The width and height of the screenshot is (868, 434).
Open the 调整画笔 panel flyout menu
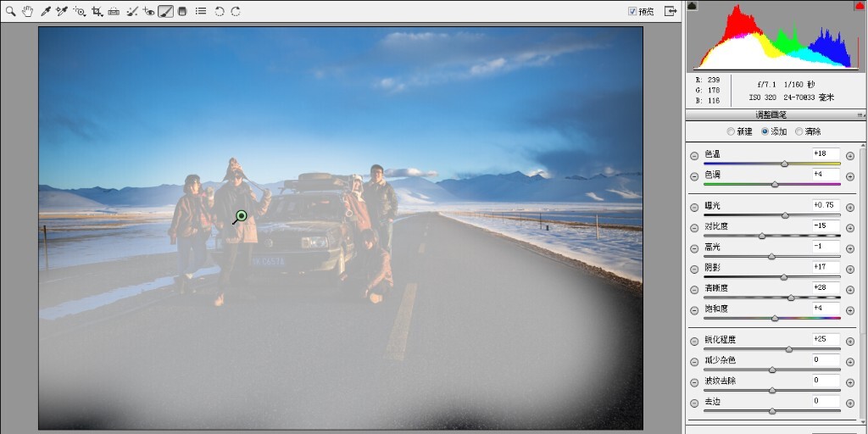click(860, 115)
